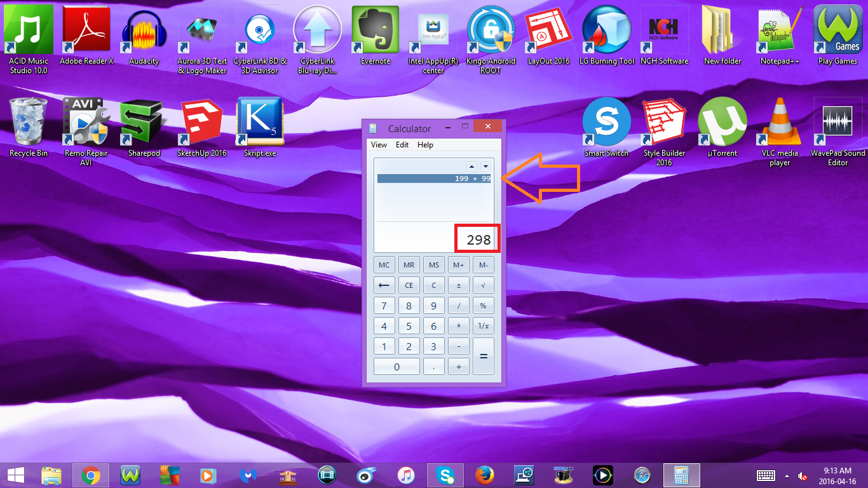This screenshot has height=488, width=868.
Task: Toggle the number sign with ± button
Action: [458, 285]
